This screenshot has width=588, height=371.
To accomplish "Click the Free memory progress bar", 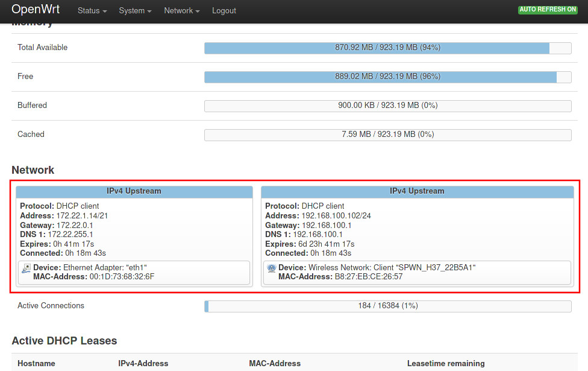I will click(x=388, y=77).
